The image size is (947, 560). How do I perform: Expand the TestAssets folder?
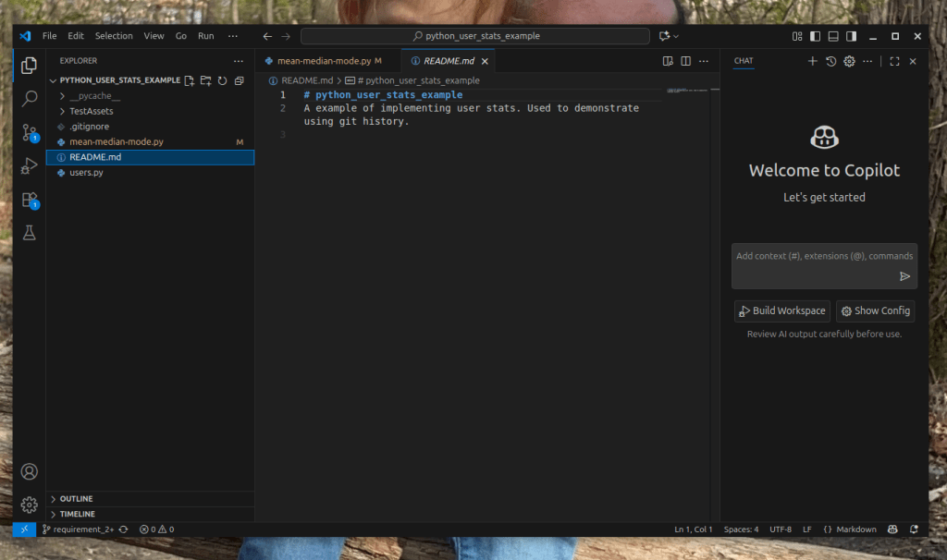click(91, 111)
